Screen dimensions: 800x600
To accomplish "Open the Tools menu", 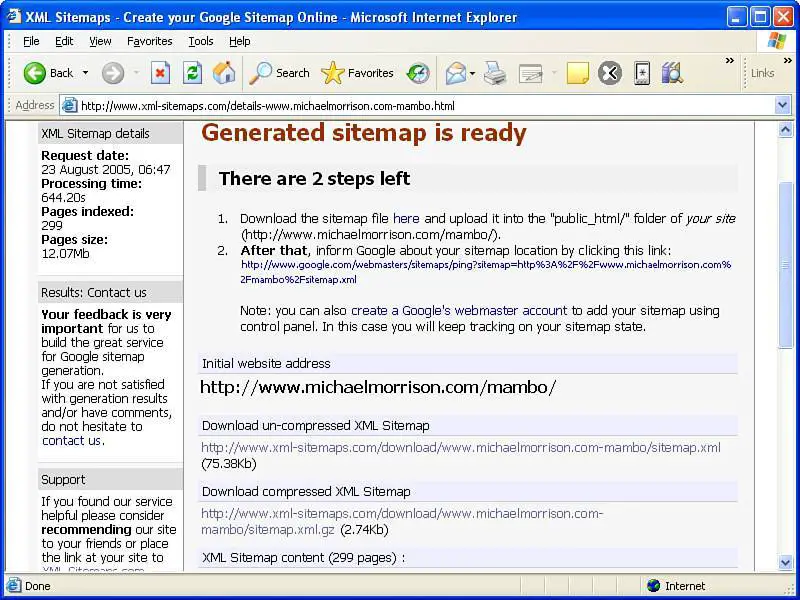I will (x=201, y=41).
